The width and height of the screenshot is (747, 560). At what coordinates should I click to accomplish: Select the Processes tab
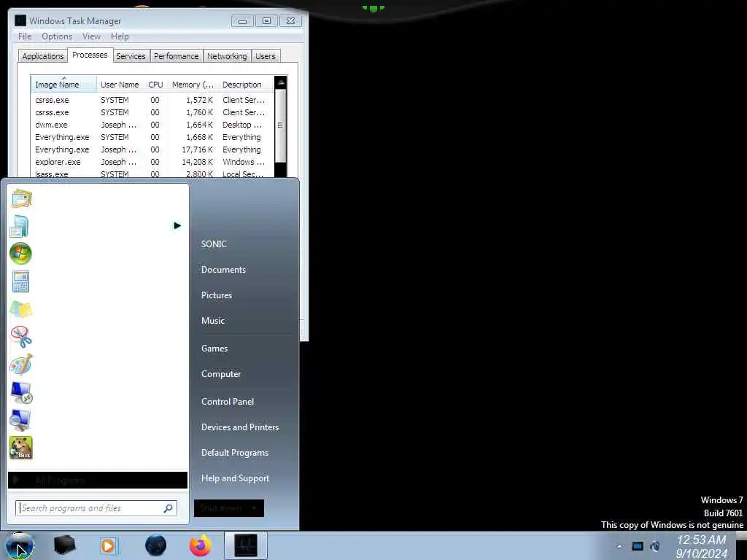click(x=90, y=55)
